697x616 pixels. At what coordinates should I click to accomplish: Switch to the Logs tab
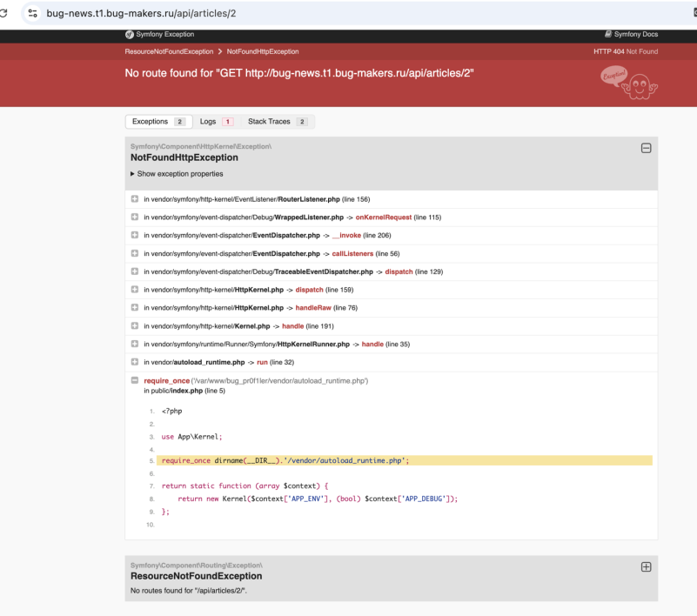217,122
